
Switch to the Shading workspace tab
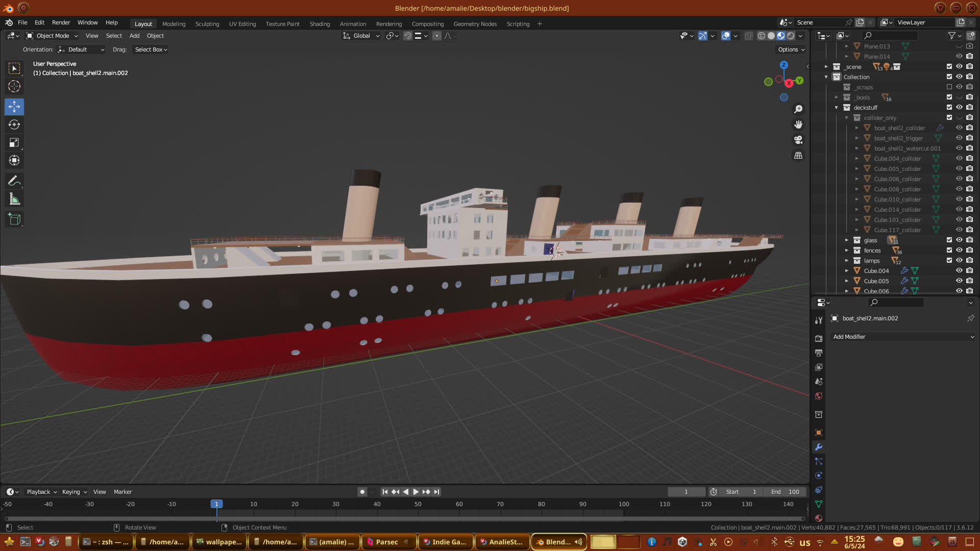click(x=320, y=24)
